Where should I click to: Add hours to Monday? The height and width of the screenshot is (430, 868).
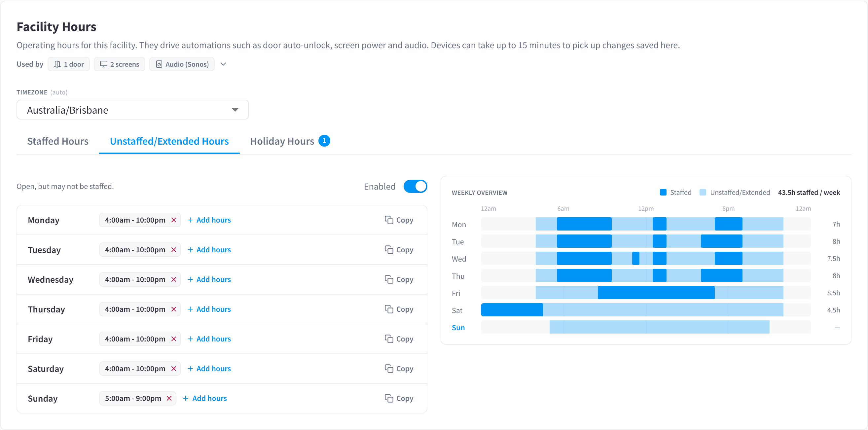point(209,220)
